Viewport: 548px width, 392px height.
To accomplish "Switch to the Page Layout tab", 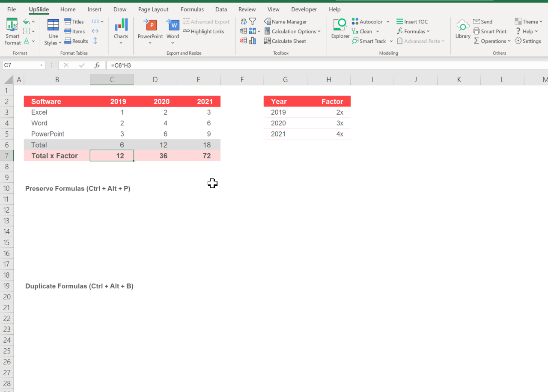I will (153, 9).
